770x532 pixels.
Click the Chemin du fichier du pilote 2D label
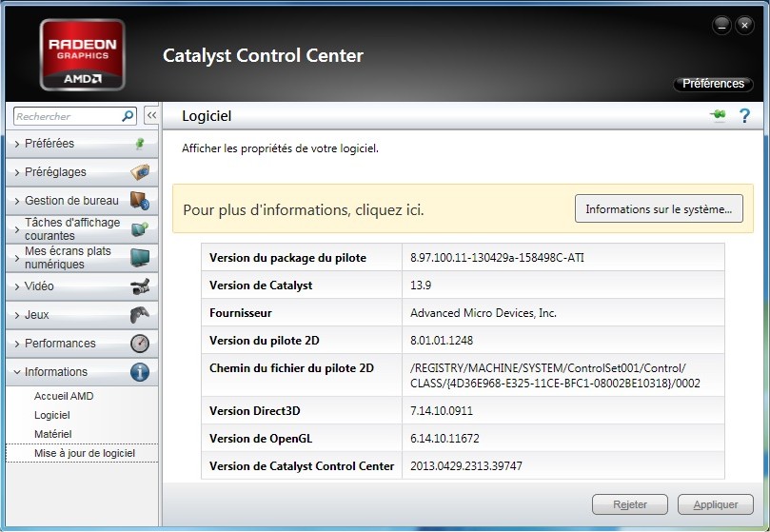(291, 368)
